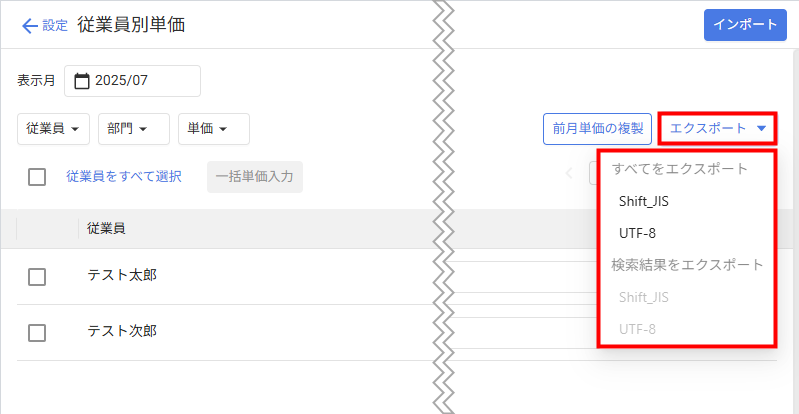
Task: Click the back arrow icon next to 設定
Action: click(x=30, y=26)
